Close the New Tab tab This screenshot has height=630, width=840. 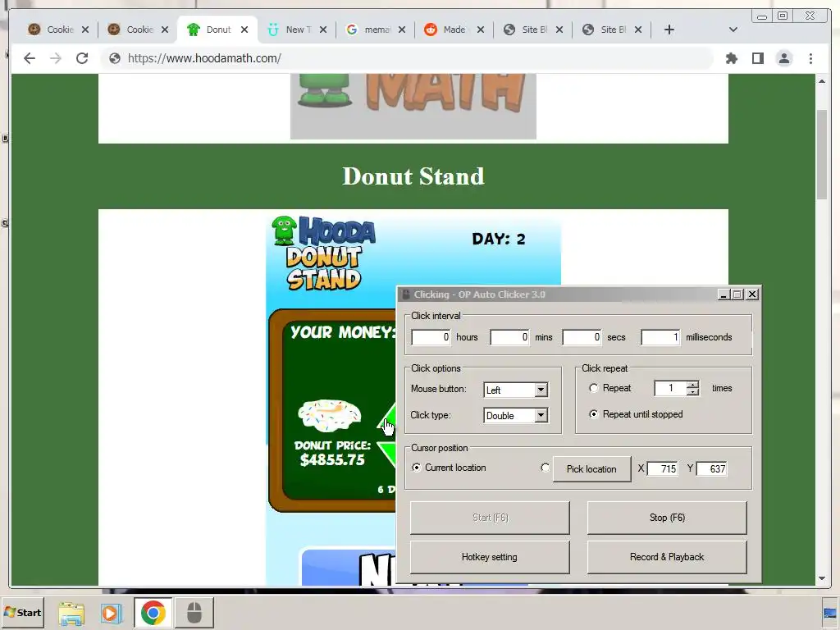(323, 30)
